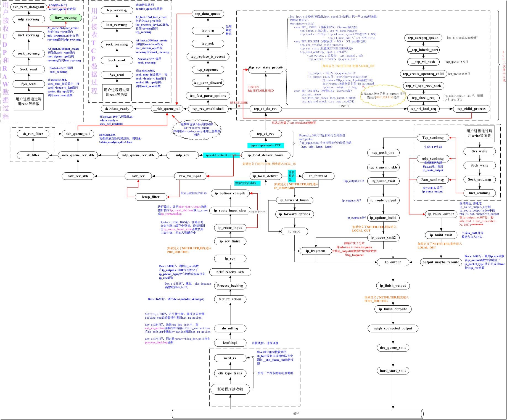Click the sk_run_filter node
Image resolution: width=507 pixels, height=420 pixels.
pos(33,134)
